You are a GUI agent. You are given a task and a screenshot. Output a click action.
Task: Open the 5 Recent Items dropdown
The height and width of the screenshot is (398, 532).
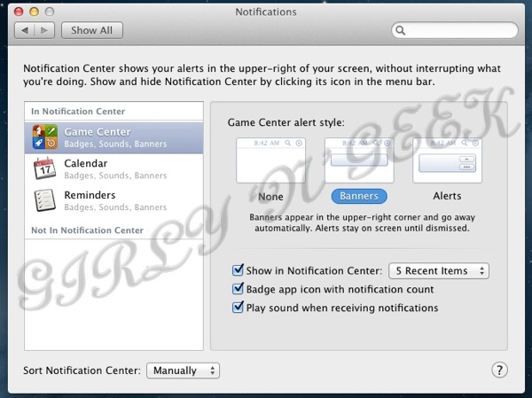click(439, 270)
